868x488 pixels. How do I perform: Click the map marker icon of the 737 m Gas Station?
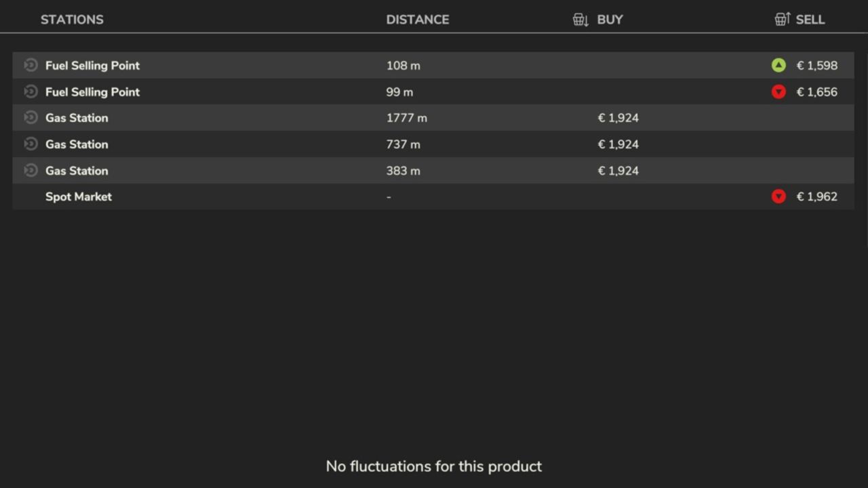click(31, 144)
